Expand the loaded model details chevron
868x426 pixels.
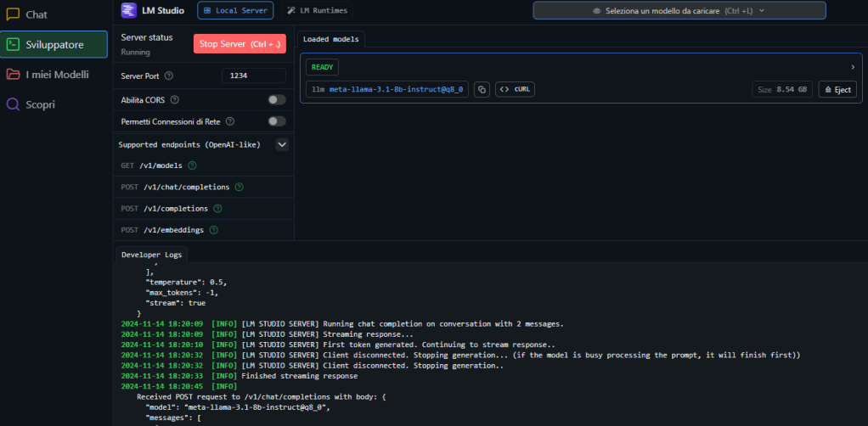coord(852,67)
